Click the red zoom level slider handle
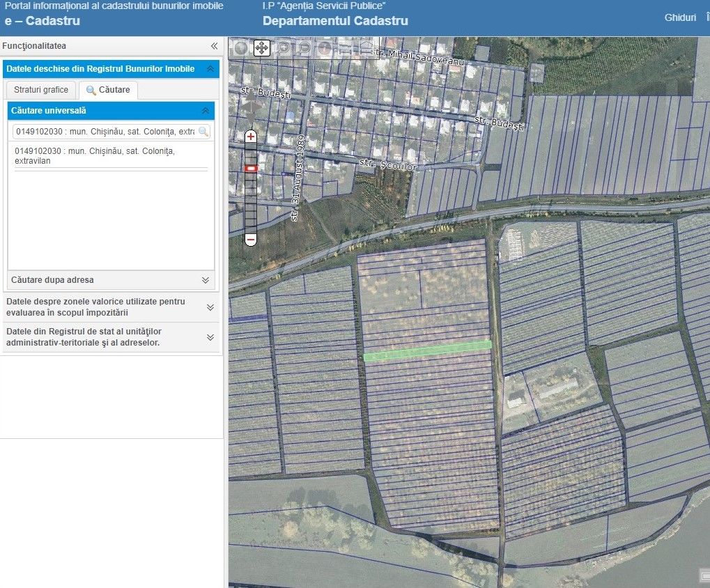The width and height of the screenshot is (710, 588). tap(251, 168)
